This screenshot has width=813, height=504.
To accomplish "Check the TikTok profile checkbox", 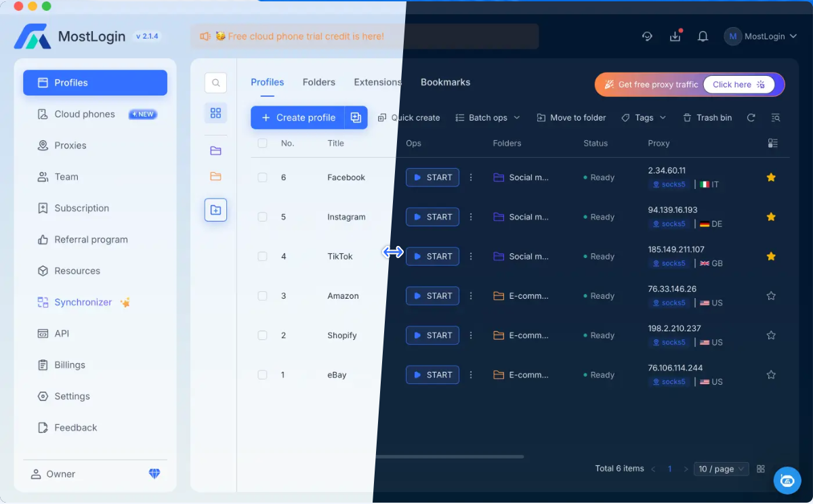I will (263, 256).
